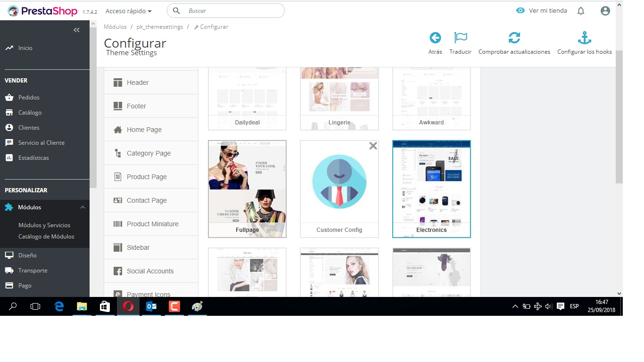
Task: Open the Contact Page settings tab
Action: pos(151,200)
